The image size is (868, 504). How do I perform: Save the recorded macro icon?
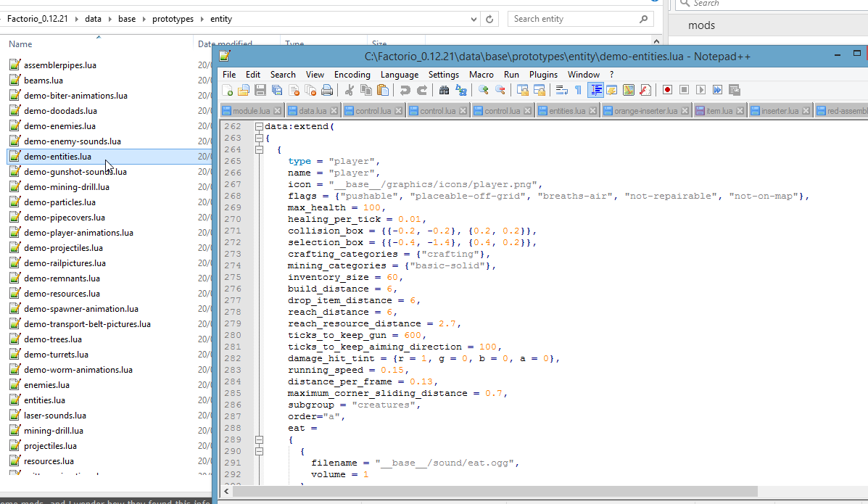(735, 90)
